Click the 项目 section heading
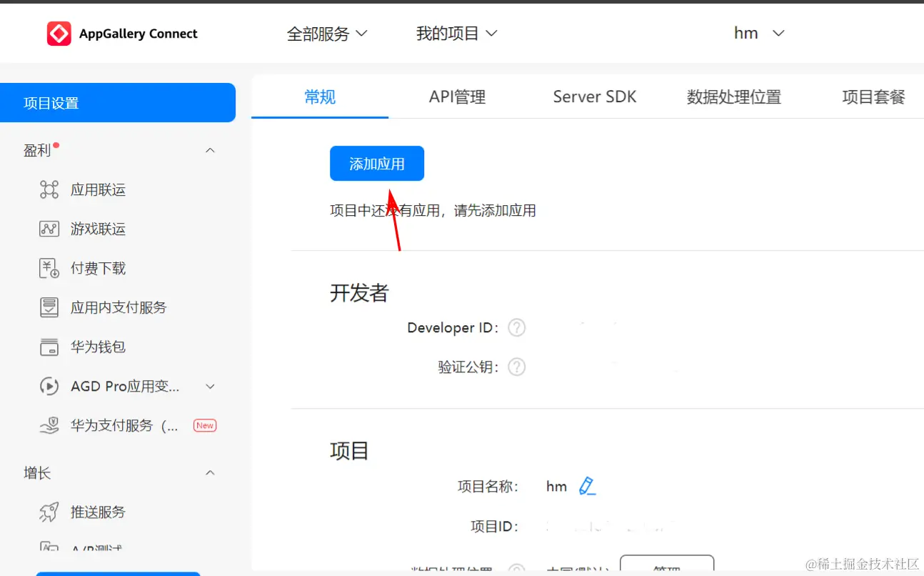Screen dimensions: 924x576 tap(349, 451)
